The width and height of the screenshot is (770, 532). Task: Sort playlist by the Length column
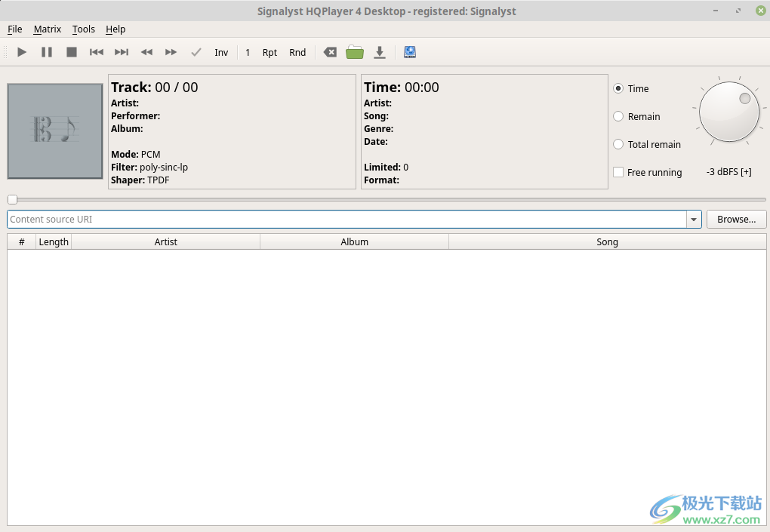click(x=54, y=242)
